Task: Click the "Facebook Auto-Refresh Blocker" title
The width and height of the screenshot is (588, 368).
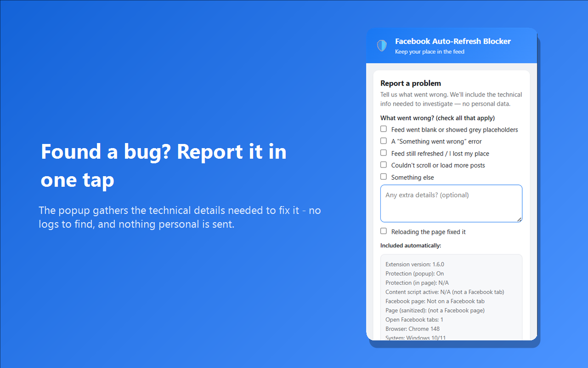Action: pos(453,41)
